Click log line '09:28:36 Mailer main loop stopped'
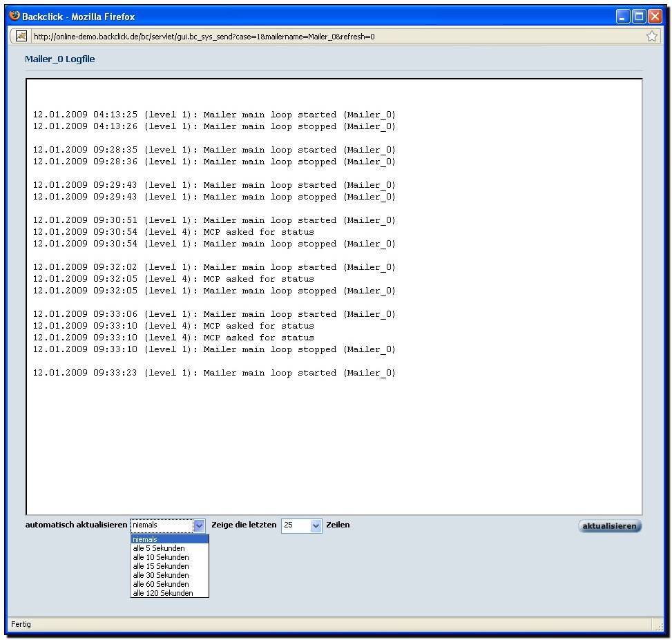The image size is (672, 640). pyautogui.click(x=214, y=162)
